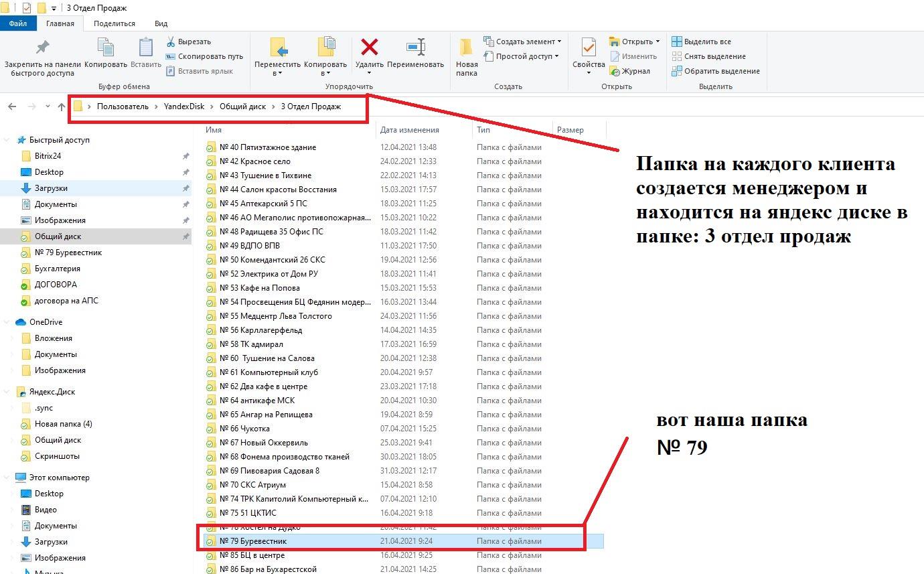Select folder № 86 Бар на Бухарестской
This screenshot has width=924, height=574.
coord(402,569)
